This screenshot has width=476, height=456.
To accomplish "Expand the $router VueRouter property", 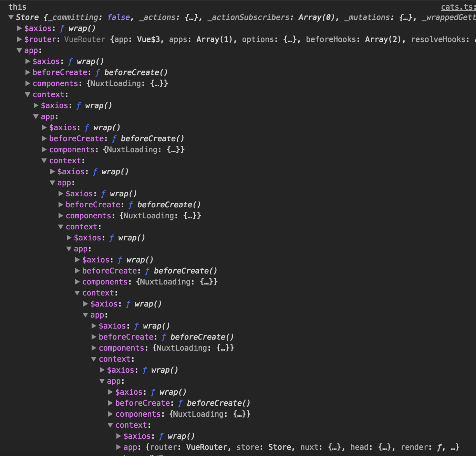I will coord(20,39).
